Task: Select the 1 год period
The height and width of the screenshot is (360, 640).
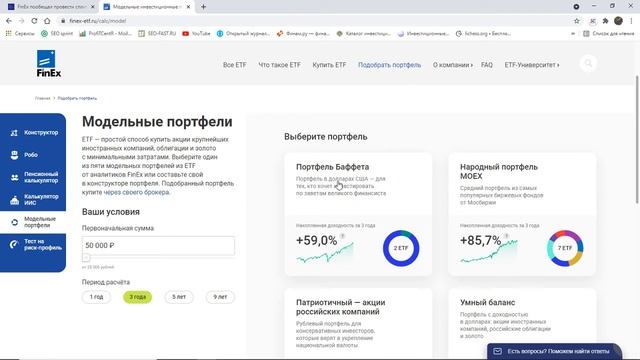Action: tap(96, 297)
